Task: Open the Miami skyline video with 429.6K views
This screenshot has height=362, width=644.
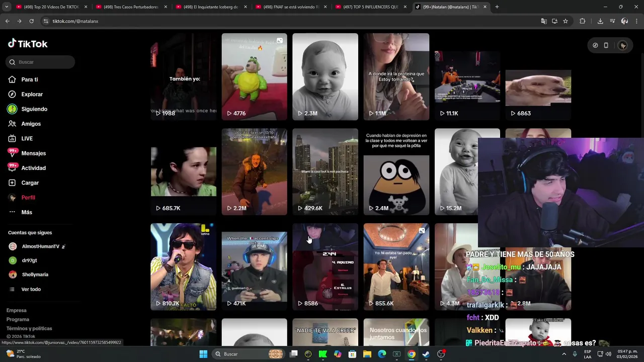Action: [325, 172]
